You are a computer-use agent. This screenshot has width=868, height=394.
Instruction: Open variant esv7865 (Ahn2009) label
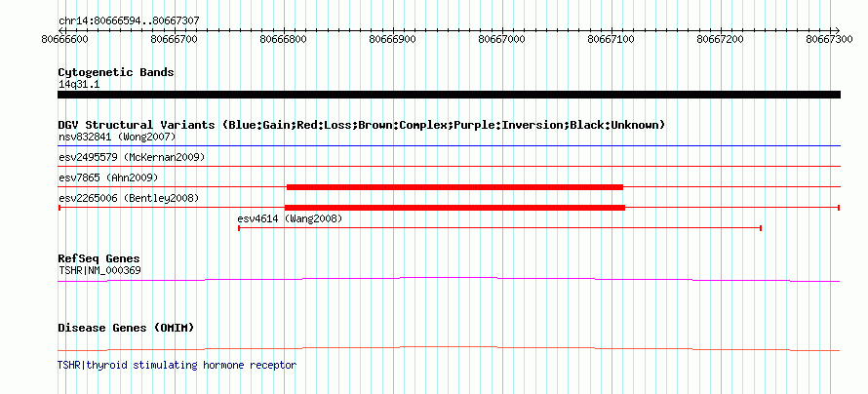point(108,177)
